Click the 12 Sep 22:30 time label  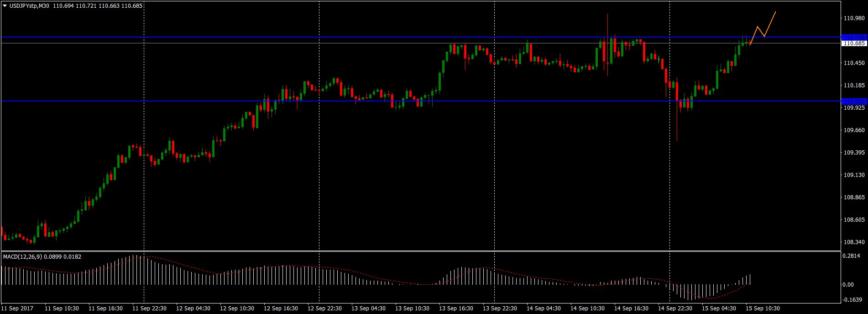pos(324,309)
